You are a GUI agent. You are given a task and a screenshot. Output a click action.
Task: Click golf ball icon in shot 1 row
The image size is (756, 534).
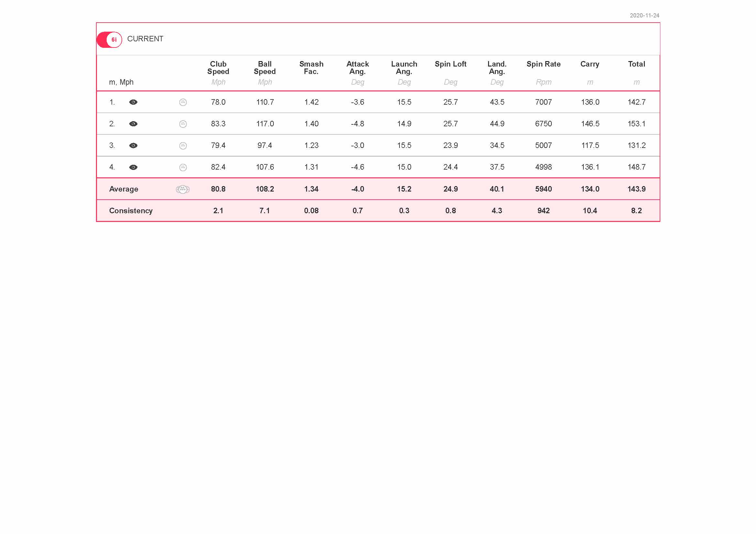coord(183,102)
